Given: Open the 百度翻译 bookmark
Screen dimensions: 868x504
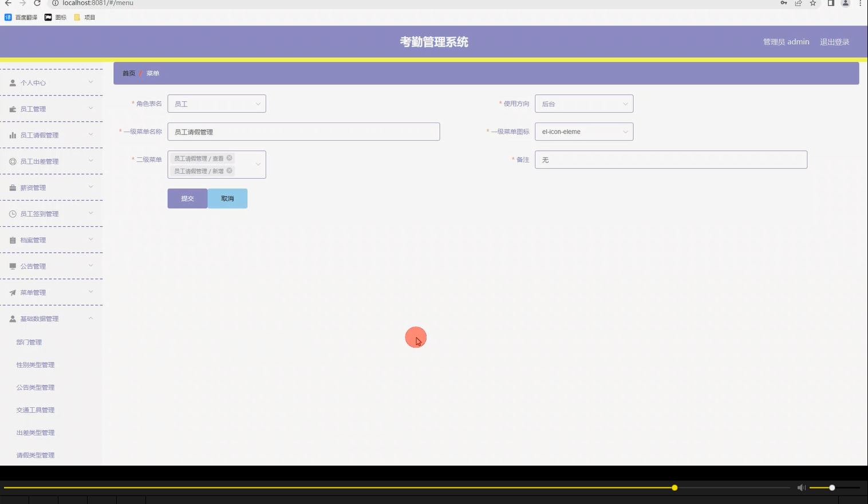Looking at the screenshot, I should pyautogui.click(x=21, y=17).
